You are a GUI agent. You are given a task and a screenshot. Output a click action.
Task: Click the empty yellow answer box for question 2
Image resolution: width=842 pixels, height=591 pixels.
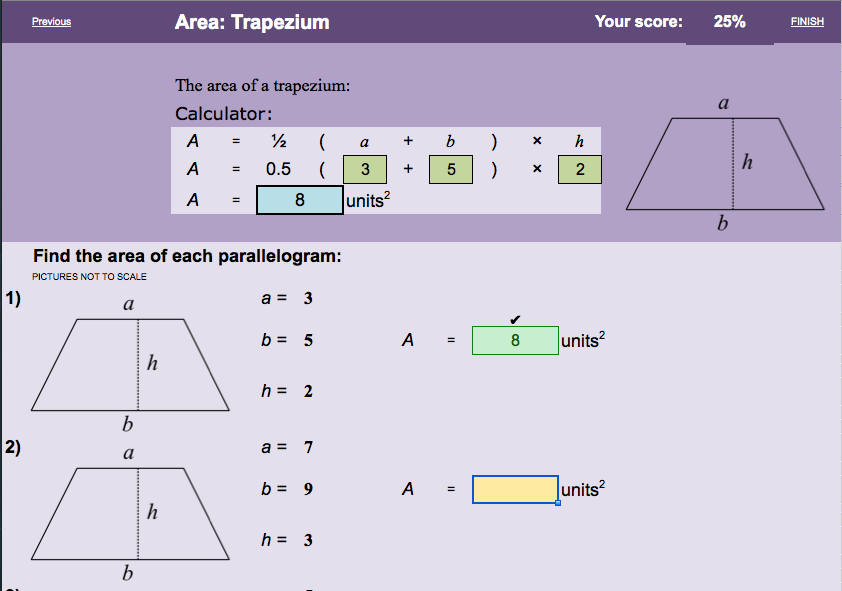[x=514, y=489]
